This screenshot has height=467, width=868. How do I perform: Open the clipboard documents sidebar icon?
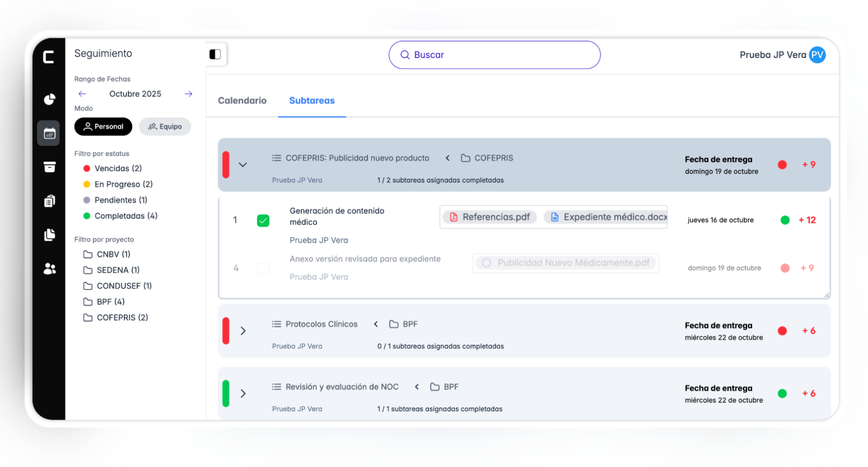[x=50, y=201]
